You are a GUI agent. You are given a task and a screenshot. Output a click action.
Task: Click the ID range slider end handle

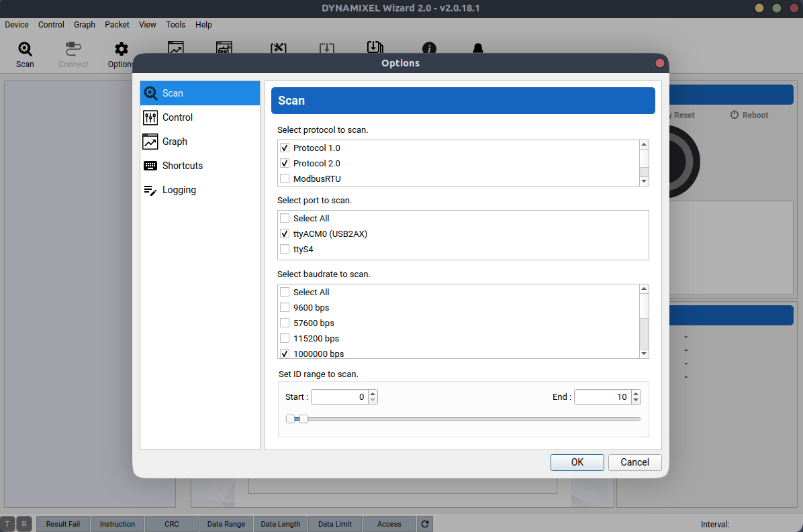[303, 419]
